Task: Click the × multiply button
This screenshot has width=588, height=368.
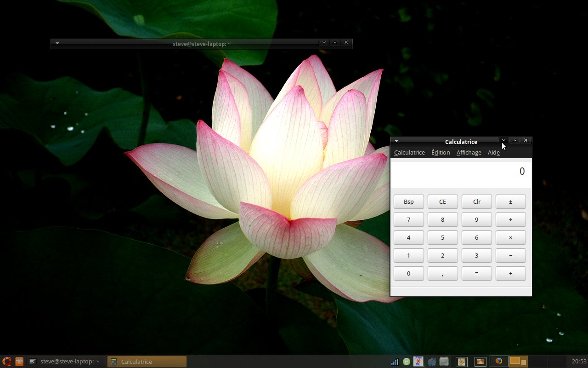Action: coord(511,237)
